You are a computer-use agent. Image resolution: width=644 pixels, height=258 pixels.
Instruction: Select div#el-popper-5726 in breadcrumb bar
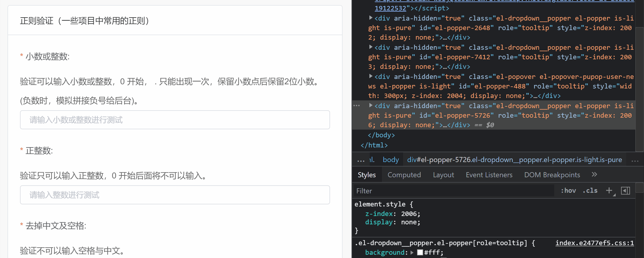(x=515, y=160)
